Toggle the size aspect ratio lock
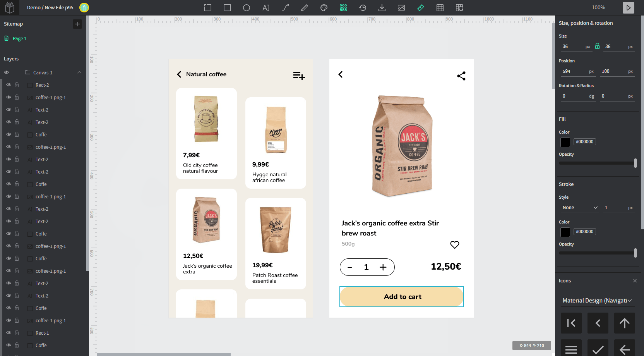 pyautogui.click(x=597, y=46)
